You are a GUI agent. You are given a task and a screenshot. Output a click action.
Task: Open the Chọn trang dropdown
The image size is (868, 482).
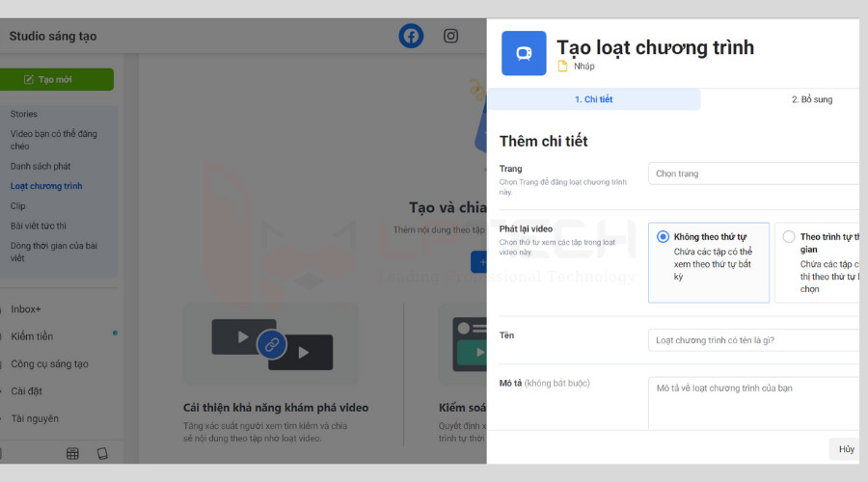click(x=753, y=174)
